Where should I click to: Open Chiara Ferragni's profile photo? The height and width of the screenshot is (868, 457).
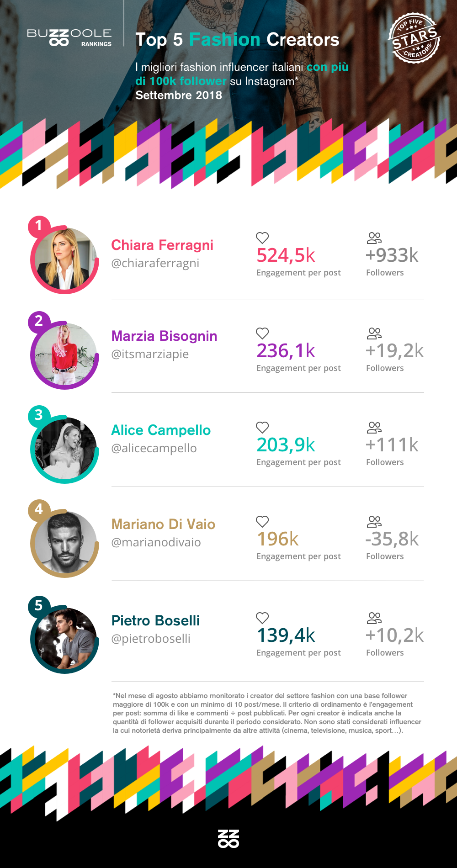65,259
